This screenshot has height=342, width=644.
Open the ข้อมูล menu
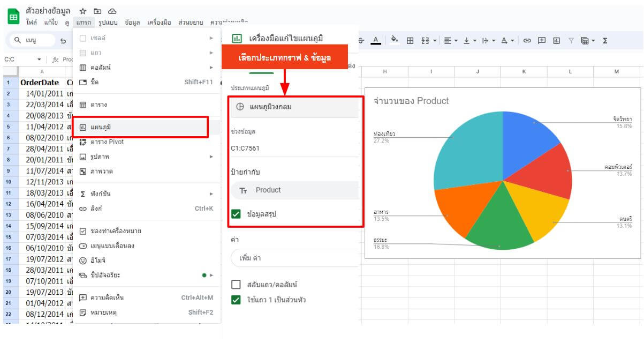tap(132, 22)
